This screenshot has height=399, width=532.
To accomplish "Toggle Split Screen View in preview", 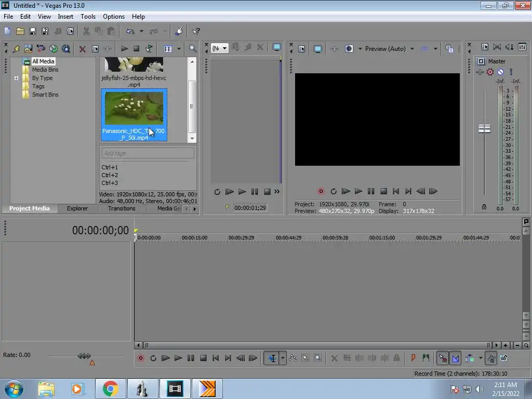I will [x=349, y=49].
